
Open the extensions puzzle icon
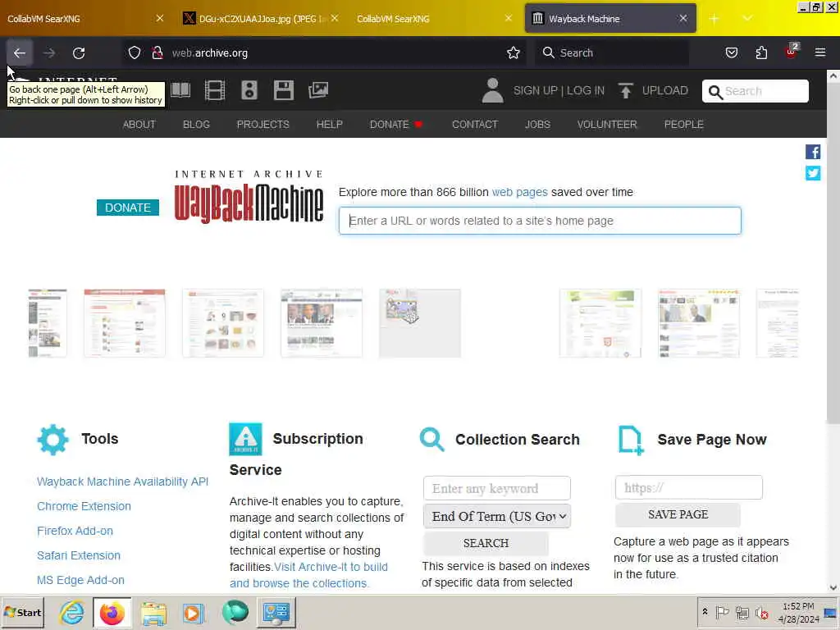[761, 53]
